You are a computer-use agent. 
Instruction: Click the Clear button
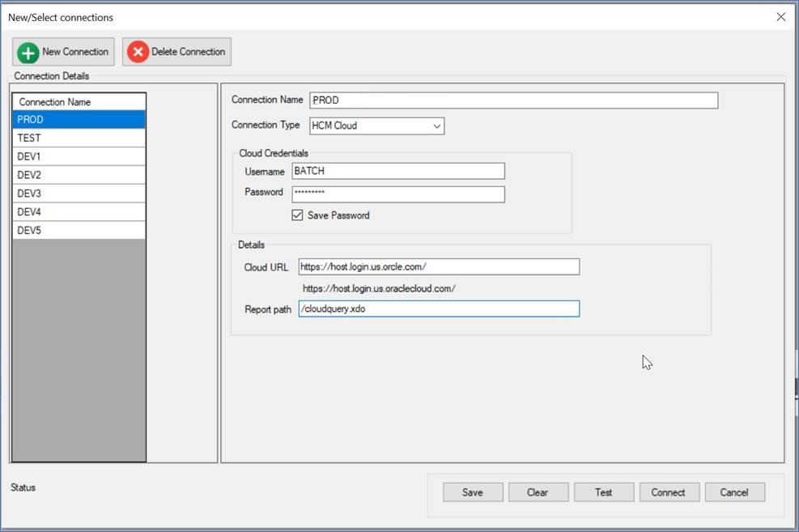click(x=538, y=492)
